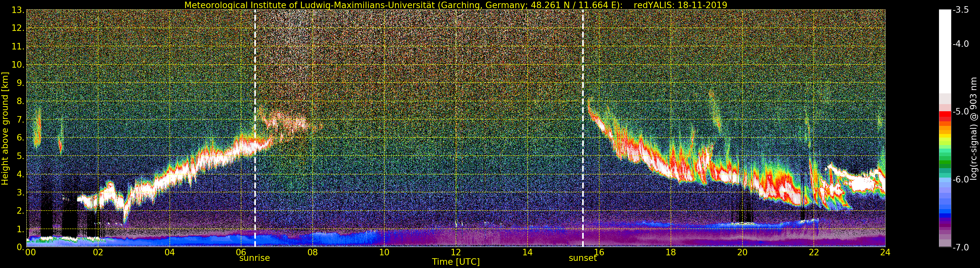The image size is (980, 268).
Task: Click the white top section of the colorbar
Action: tap(945, 51)
